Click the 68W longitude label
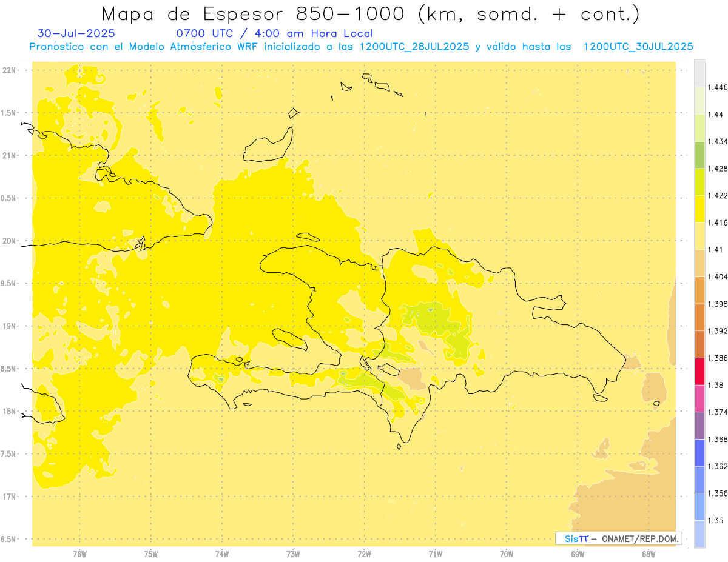Screen dimensions: 728x562 (648, 554)
